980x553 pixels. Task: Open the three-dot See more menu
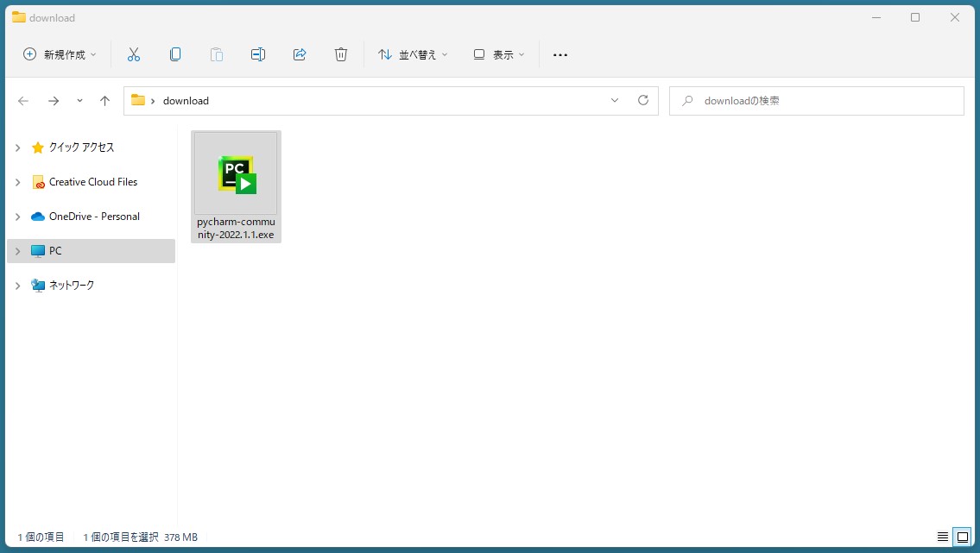560,55
